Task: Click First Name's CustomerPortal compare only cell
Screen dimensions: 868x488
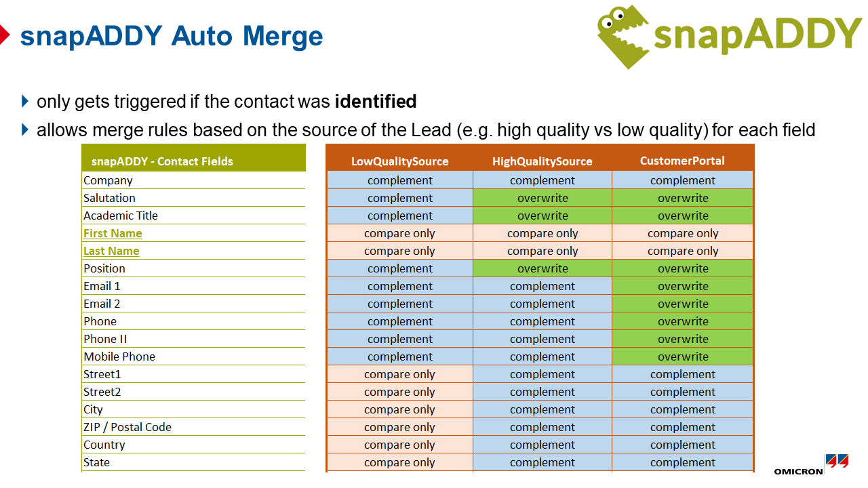Action: pyautogui.click(x=683, y=233)
